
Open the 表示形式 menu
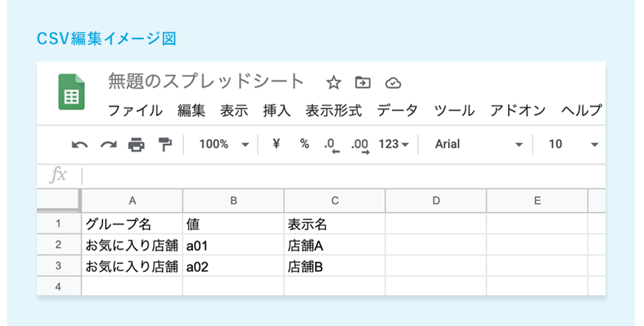coord(334,111)
